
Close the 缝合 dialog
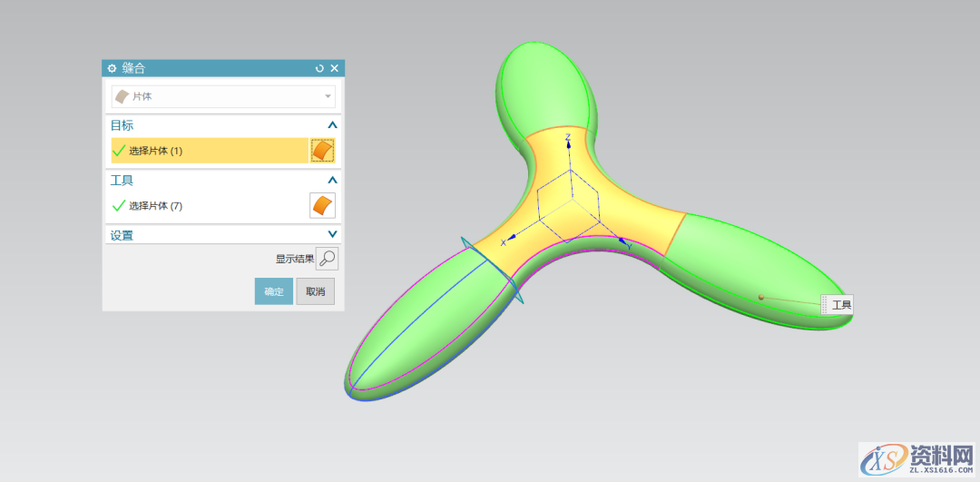click(x=334, y=68)
